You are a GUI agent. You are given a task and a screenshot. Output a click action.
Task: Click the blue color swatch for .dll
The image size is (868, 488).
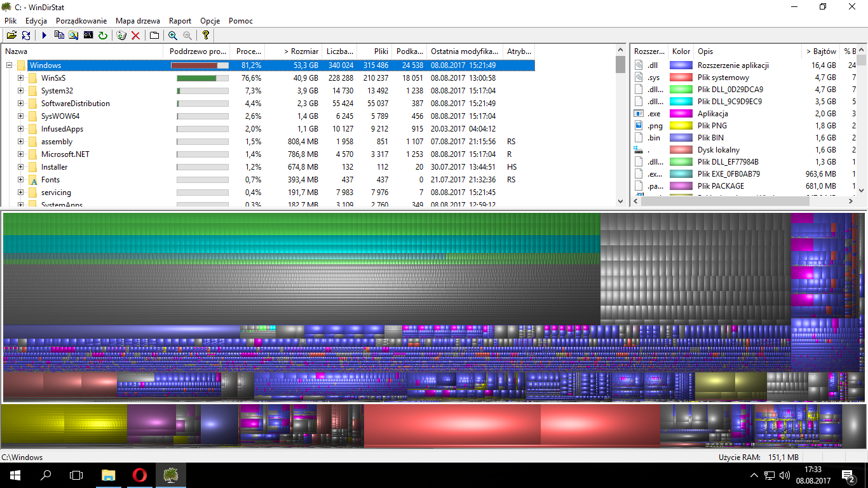click(x=681, y=65)
